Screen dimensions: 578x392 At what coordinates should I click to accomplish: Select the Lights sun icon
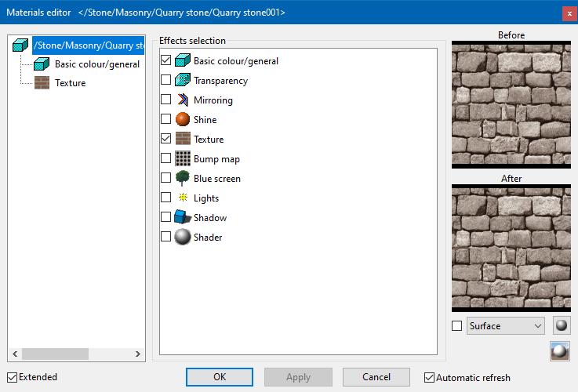pos(183,198)
